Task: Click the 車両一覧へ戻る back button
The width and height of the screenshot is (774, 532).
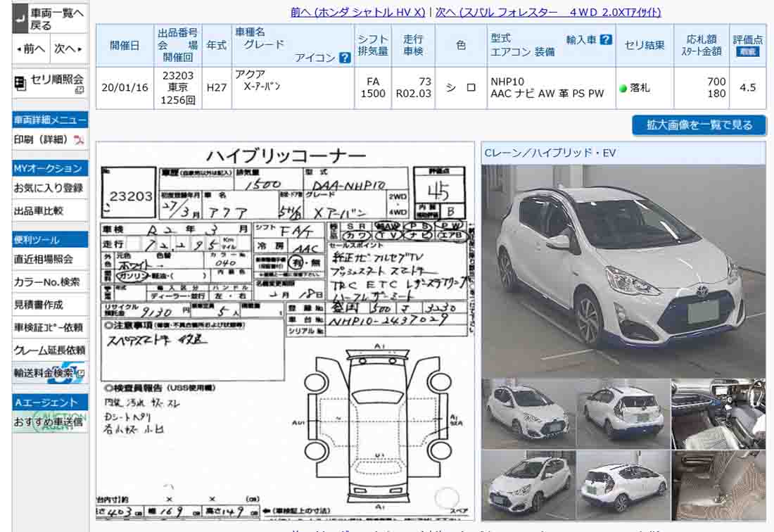Action: tap(50, 19)
